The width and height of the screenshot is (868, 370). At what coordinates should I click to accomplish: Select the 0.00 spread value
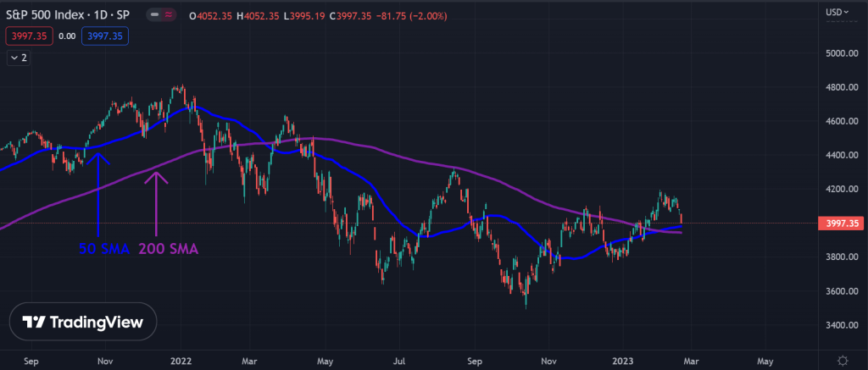point(67,36)
